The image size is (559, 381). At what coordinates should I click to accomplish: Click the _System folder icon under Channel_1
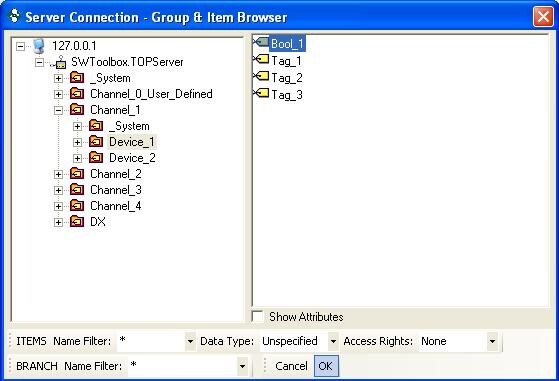coord(96,126)
